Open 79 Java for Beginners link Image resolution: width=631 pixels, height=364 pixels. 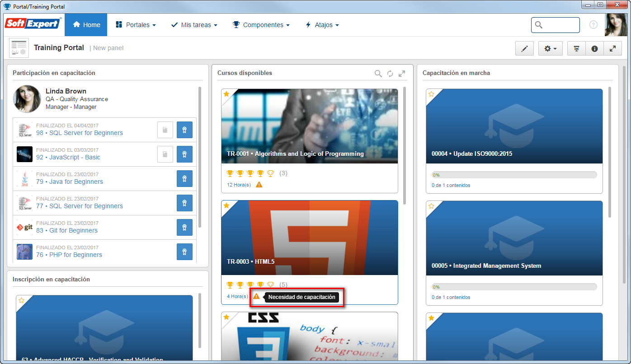[x=70, y=182]
